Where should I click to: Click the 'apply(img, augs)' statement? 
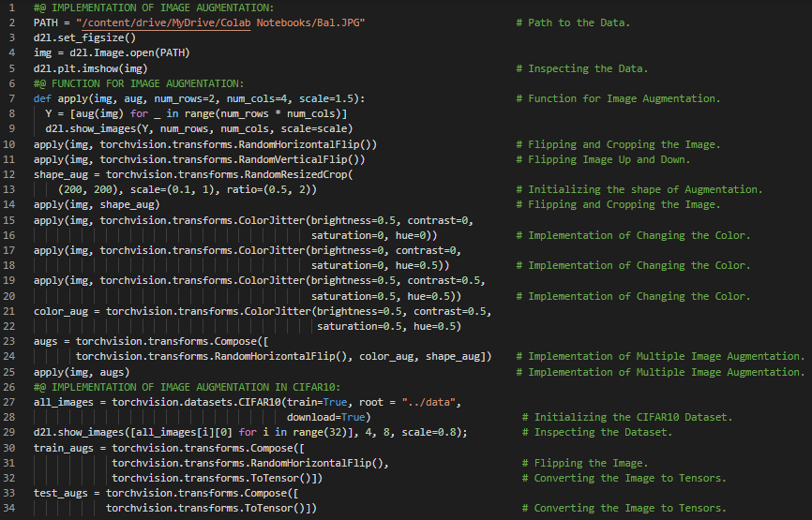[x=82, y=372]
